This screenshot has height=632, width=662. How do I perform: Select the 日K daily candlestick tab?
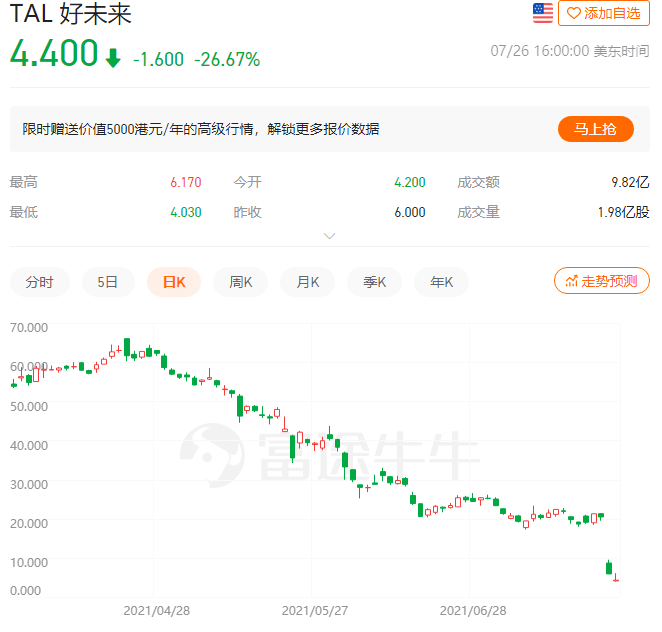(174, 282)
